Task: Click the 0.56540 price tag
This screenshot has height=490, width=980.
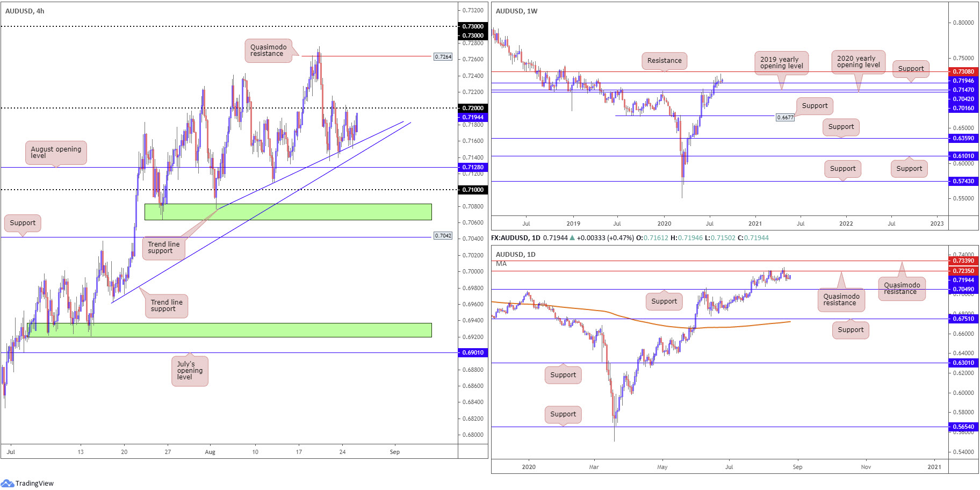Action: pyautogui.click(x=963, y=427)
